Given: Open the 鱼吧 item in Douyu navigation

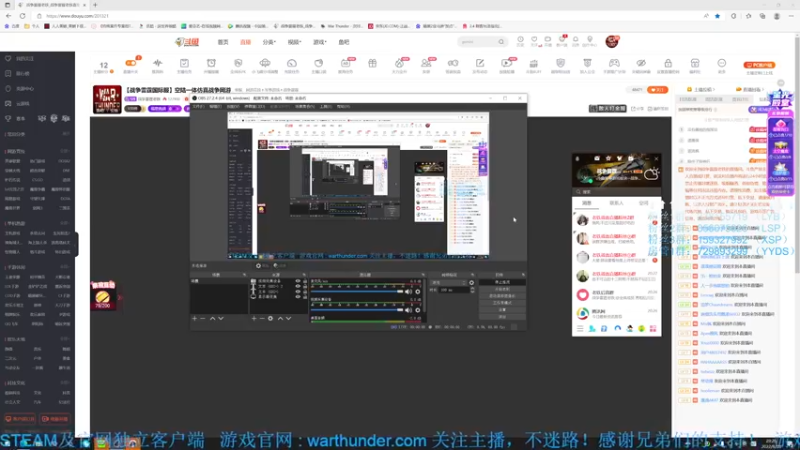Looking at the screenshot, I should [344, 42].
